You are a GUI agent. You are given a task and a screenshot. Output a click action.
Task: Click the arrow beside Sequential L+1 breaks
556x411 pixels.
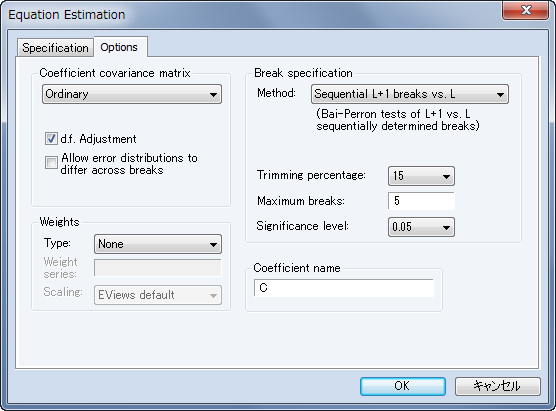coord(500,95)
